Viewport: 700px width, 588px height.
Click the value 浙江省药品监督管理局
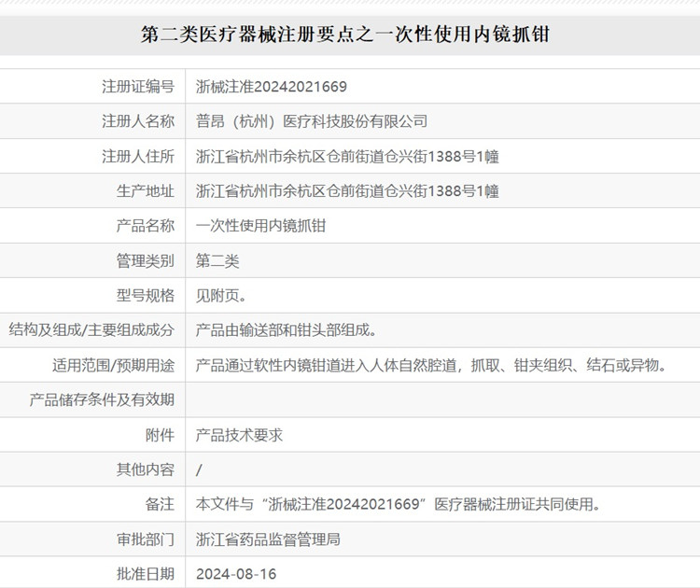[x=268, y=539]
